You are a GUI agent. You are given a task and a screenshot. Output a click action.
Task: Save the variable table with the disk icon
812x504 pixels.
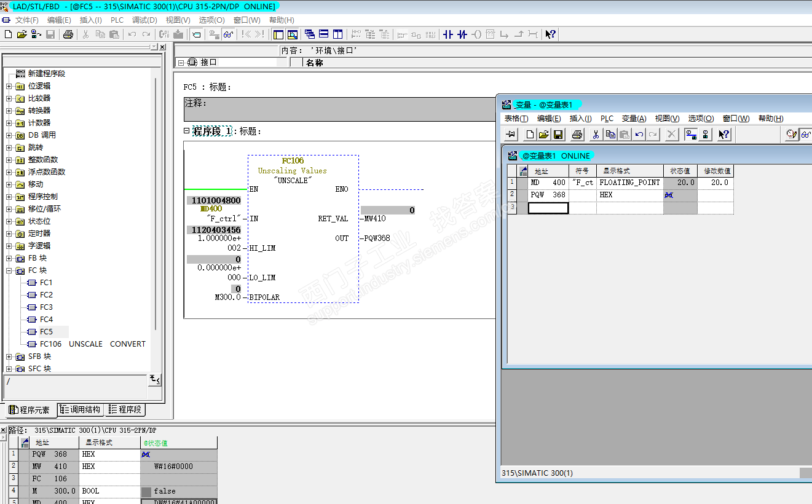coord(558,135)
